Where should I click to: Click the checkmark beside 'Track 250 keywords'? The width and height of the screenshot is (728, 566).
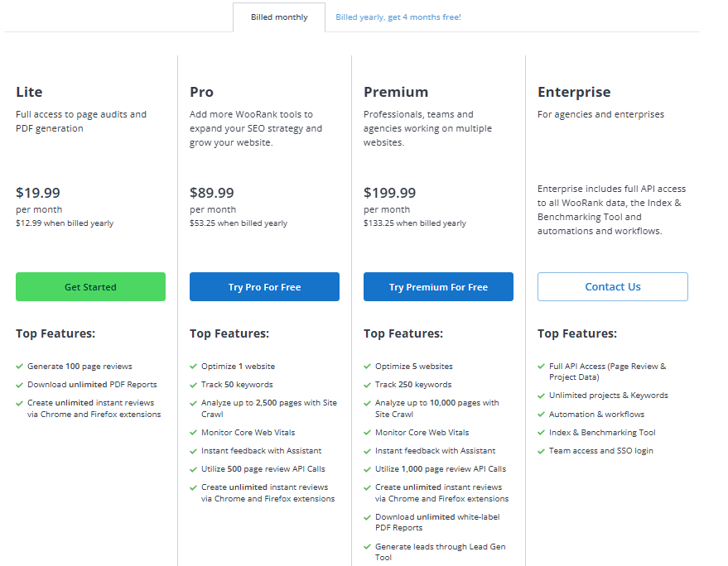(368, 384)
